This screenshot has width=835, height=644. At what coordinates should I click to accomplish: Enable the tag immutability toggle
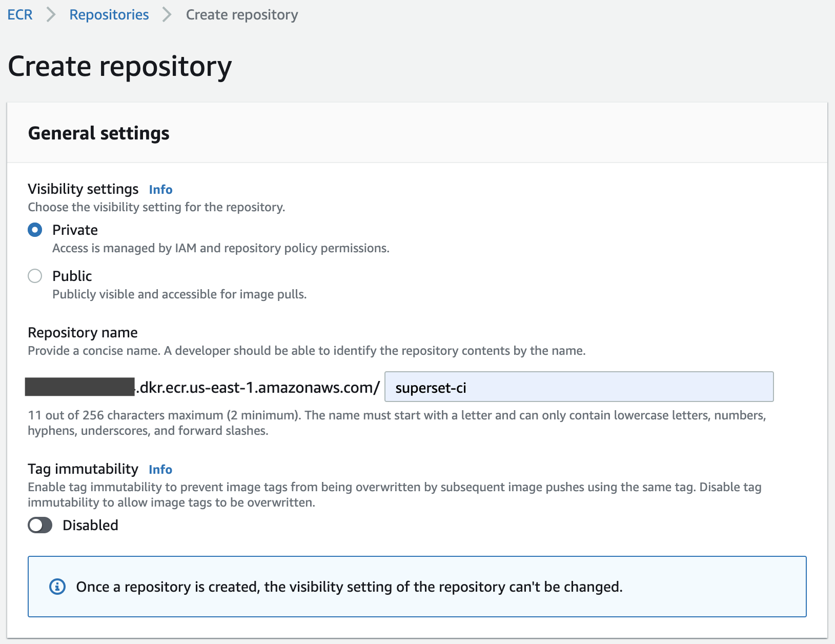click(x=39, y=525)
